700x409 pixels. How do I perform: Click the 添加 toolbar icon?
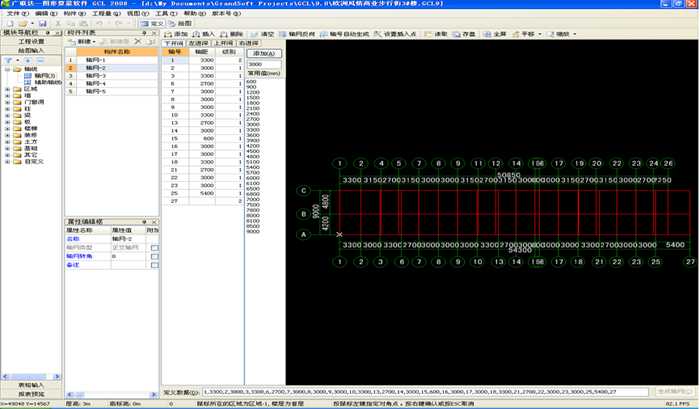(x=176, y=34)
